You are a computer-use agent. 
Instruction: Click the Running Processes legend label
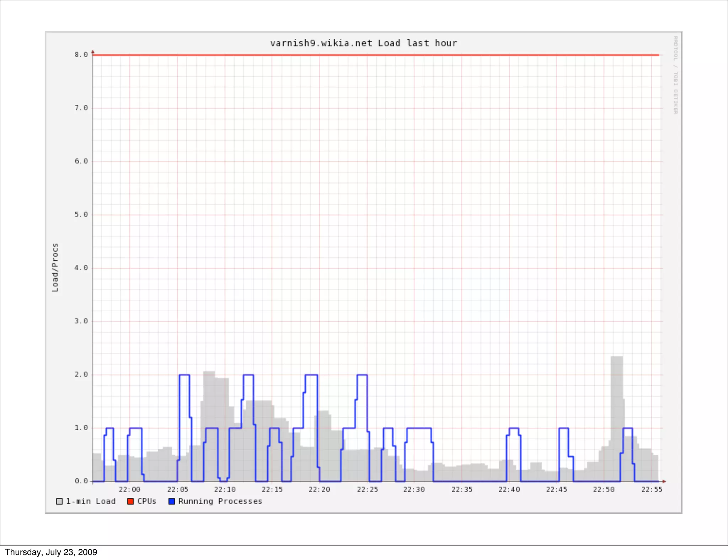click(x=220, y=501)
